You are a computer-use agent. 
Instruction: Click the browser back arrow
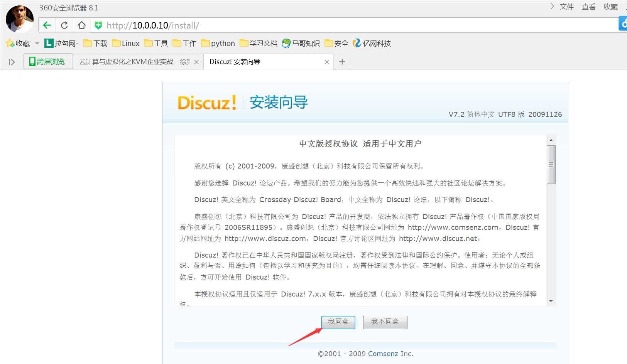(47, 25)
